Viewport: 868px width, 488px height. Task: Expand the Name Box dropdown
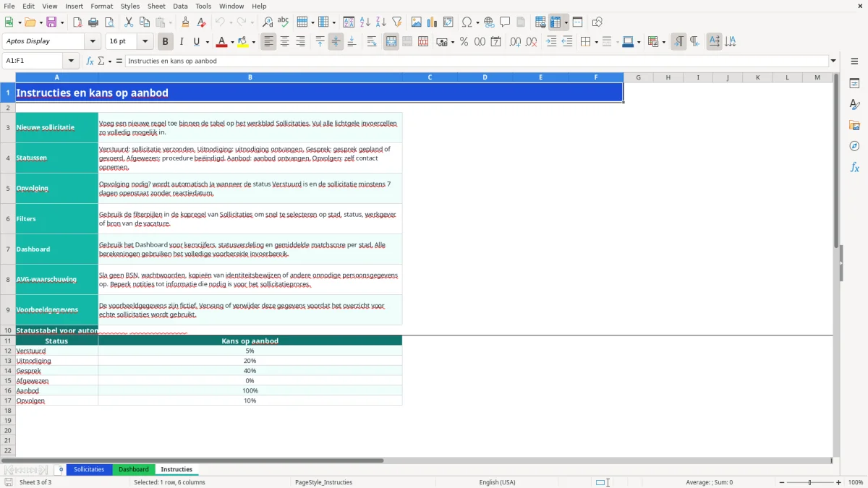pos(71,61)
